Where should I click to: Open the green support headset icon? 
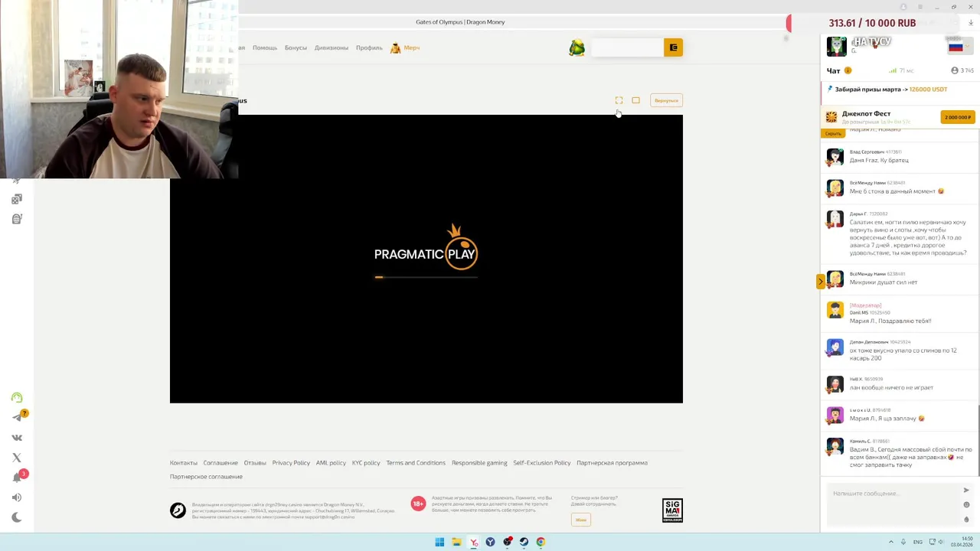17,397
